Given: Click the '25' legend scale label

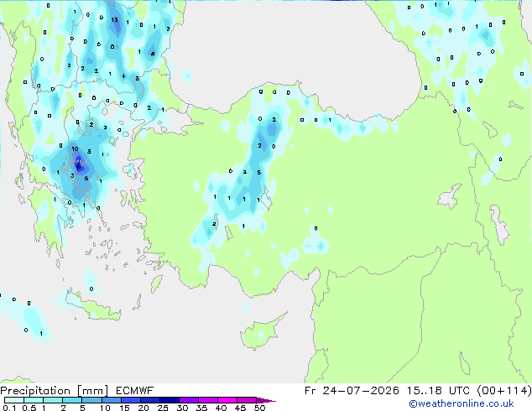Looking at the screenshot, I should coord(163,408).
